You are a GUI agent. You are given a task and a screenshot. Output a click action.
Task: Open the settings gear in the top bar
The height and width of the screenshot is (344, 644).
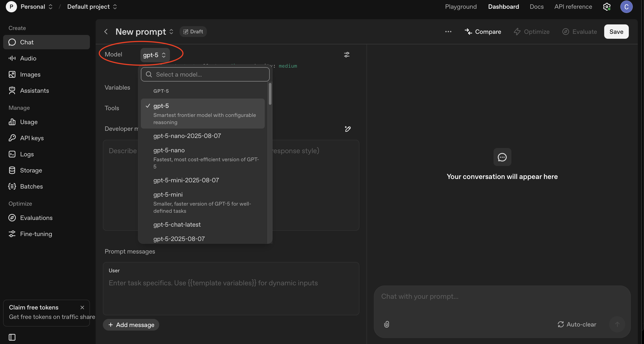606,6
